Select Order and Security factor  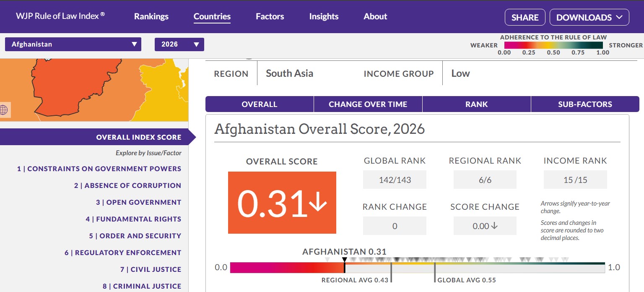(x=135, y=236)
